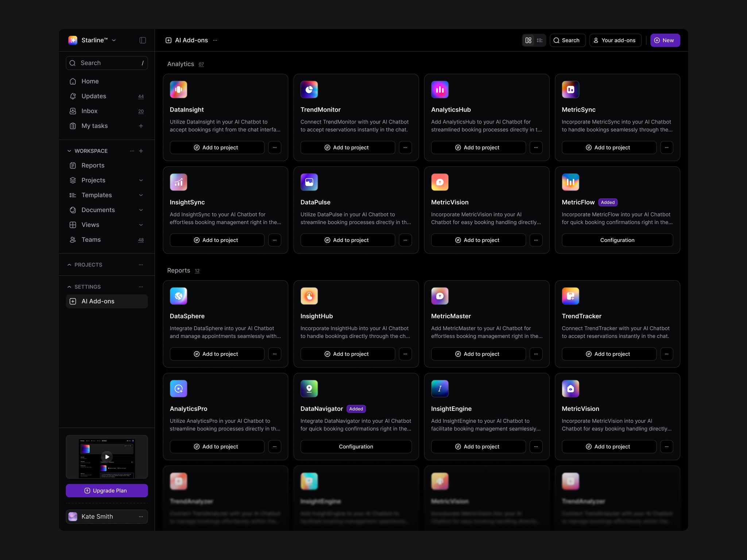The width and height of the screenshot is (747, 560).
Task: Add AnalyticsHub to project
Action: 478,147
